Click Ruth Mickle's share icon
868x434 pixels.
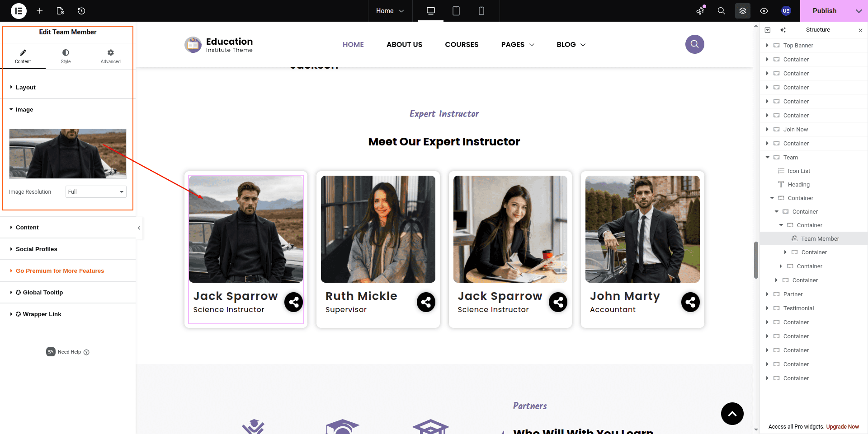pos(426,302)
